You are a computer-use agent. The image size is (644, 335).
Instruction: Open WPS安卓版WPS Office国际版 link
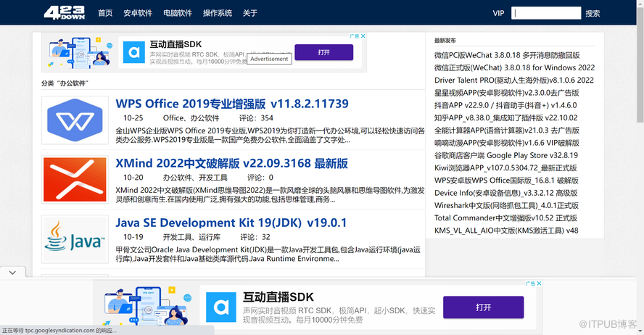click(506, 181)
